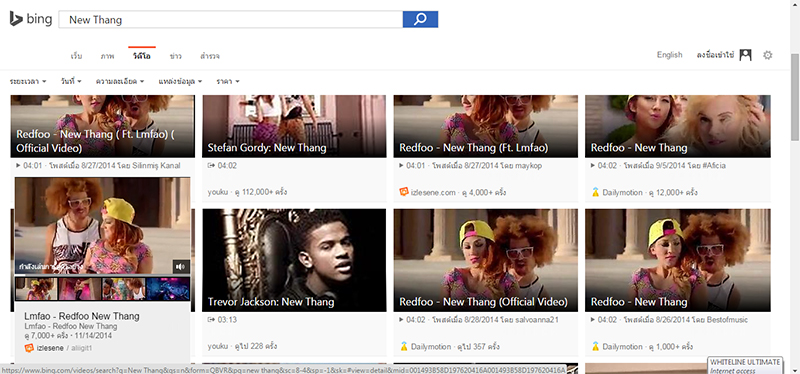Click the youku source under Trevor Jackson's video
This screenshot has height=374, width=800.
[217, 346]
